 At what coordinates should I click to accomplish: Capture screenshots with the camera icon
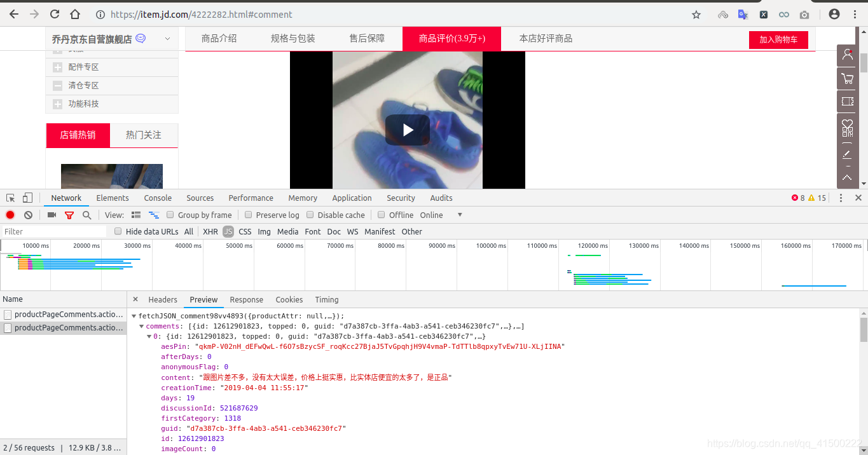[52, 215]
